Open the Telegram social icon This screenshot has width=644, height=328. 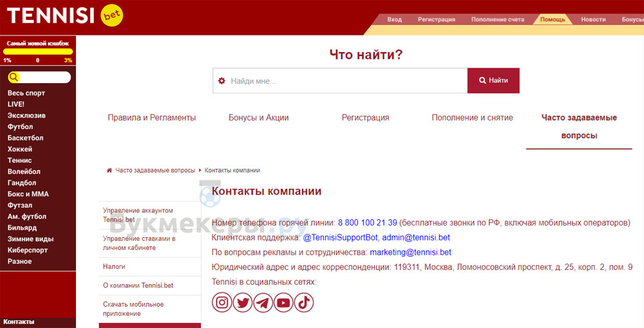(x=263, y=302)
